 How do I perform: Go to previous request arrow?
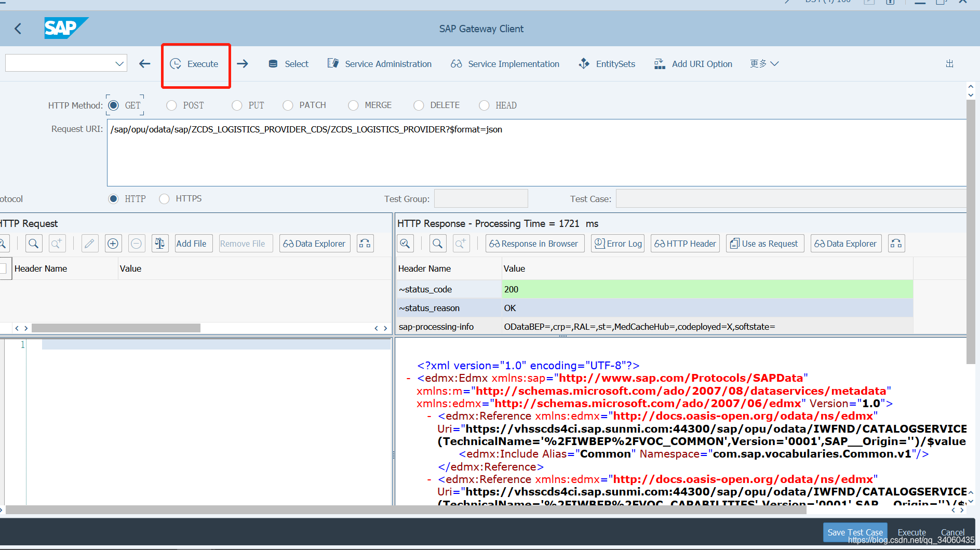[x=145, y=64]
